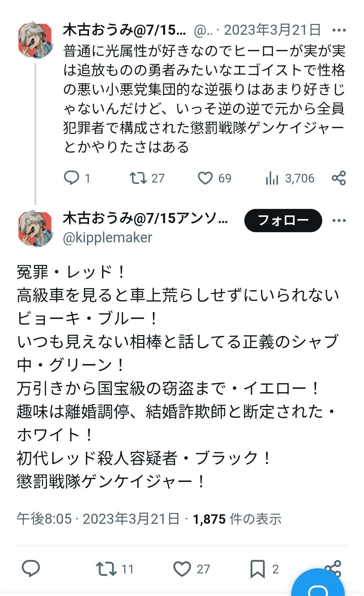Share the first tweet in thread
This screenshot has height=596, width=364.
coord(339,178)
